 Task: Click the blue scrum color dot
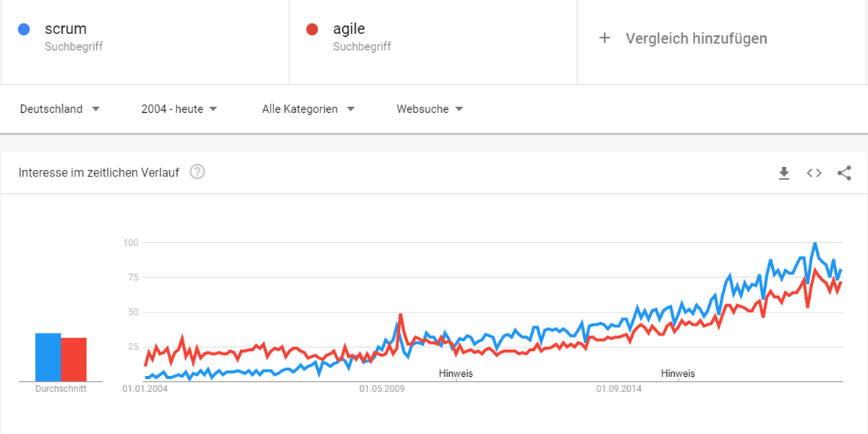[x=24, y=30]
